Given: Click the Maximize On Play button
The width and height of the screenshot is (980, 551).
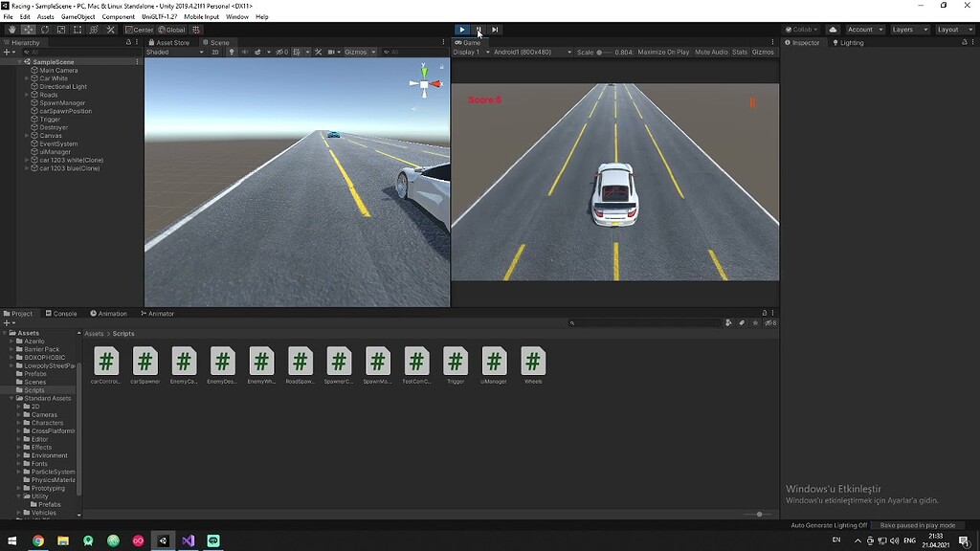Looking at the screenshot, I should 663,52.
